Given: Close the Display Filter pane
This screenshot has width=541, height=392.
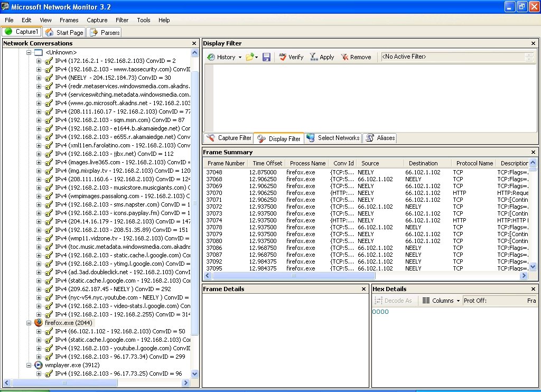Looking at the screenshot, I should [533, 43].
